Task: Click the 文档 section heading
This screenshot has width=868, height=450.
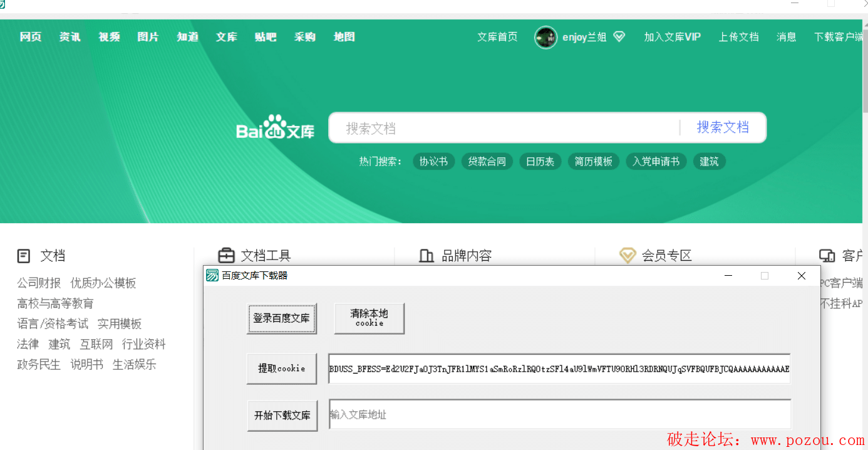Action: 53,256
